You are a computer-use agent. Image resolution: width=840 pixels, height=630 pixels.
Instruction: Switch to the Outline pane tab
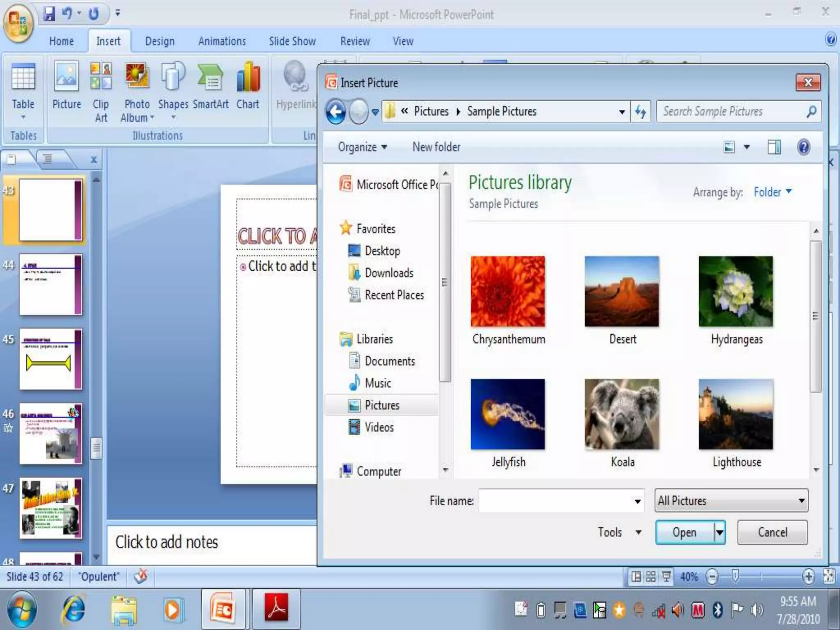[48, 159]
